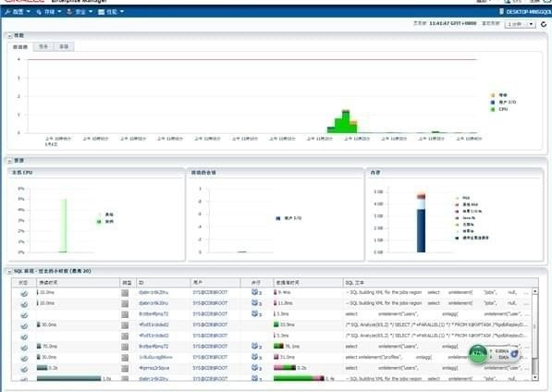Click the dark blue buffer cache bar in memory chart
The height and width of the screenshot is (392, 552).
[421, 230]
